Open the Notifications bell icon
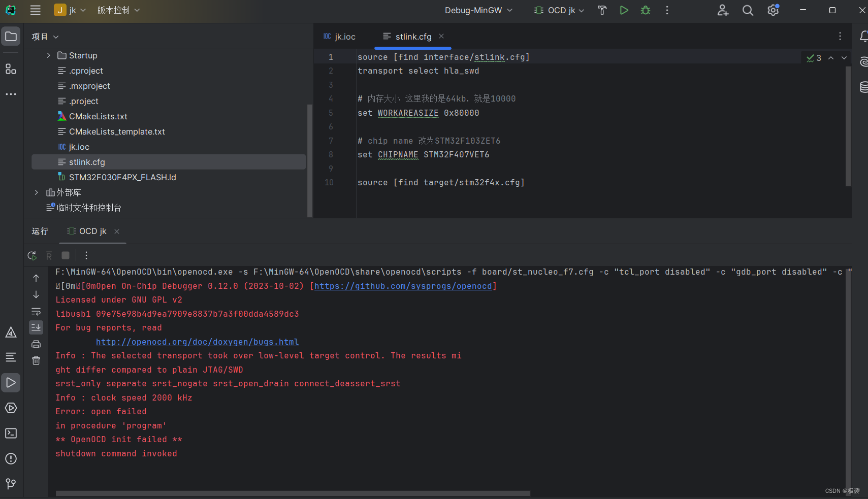 [863, 36]
